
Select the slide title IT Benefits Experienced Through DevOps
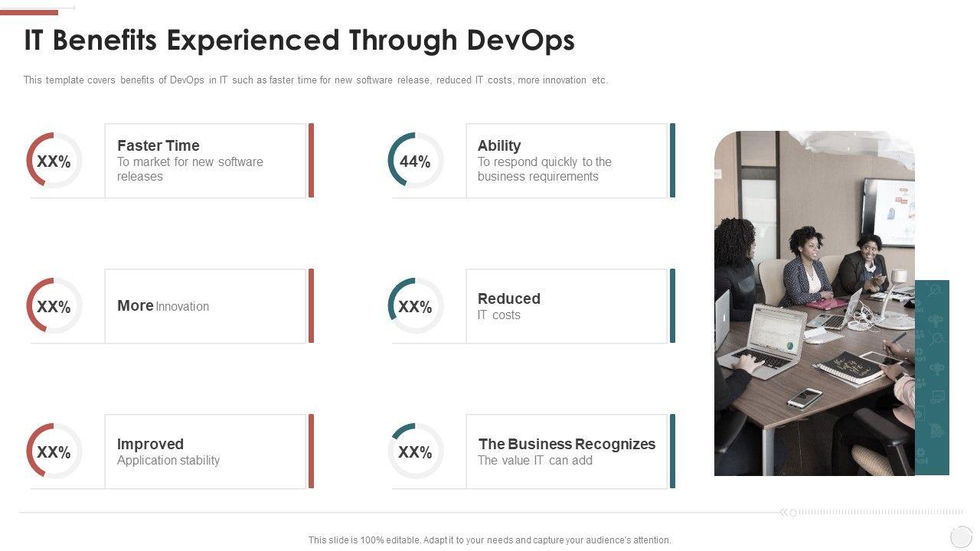(x=299, y=41)
